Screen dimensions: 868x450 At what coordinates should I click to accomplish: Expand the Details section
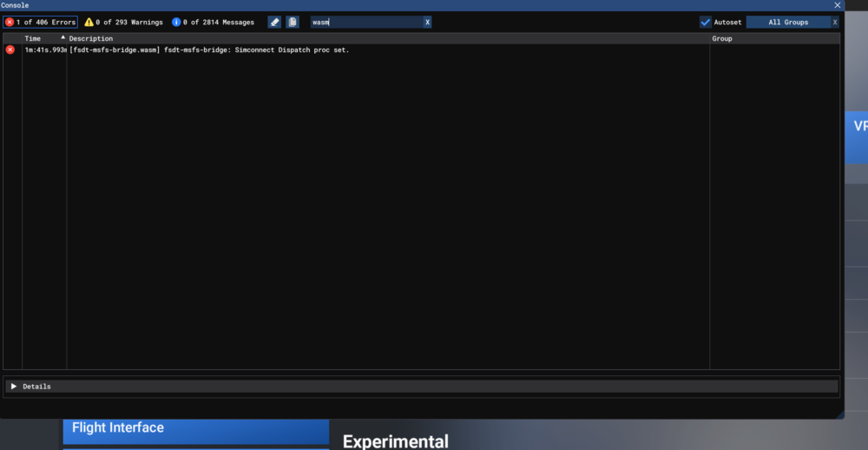pos(14,387)
